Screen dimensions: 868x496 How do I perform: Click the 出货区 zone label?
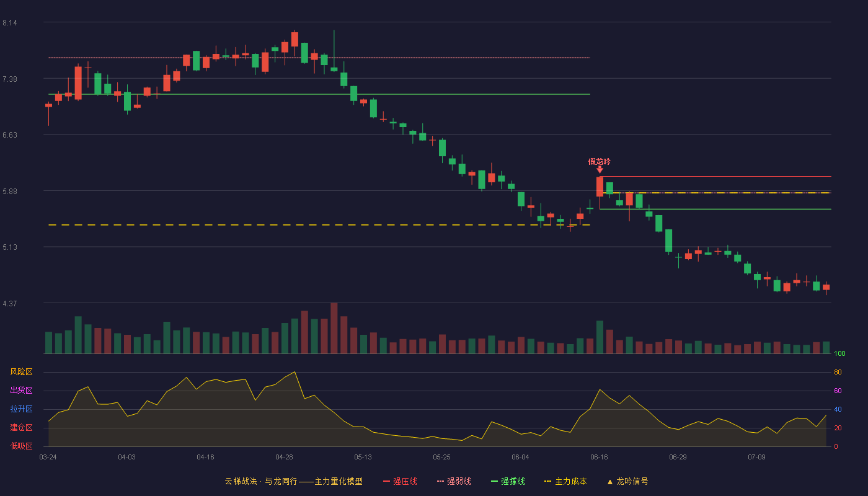21,391
